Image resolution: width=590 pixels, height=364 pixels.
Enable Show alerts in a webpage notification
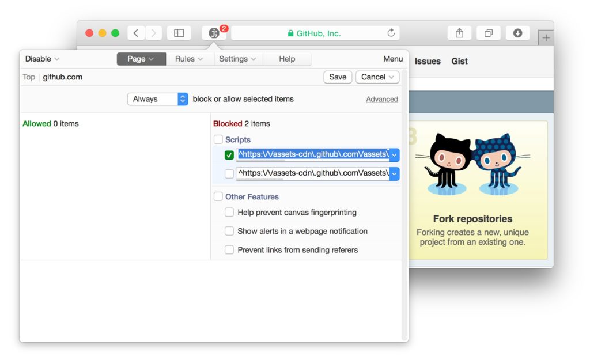[229, 231]
